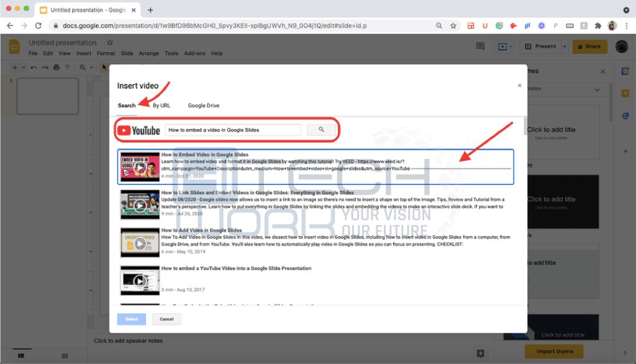Switch to filmstrip view icon
The width and height of the screenshot is (636, 364).
click(21, 356)
